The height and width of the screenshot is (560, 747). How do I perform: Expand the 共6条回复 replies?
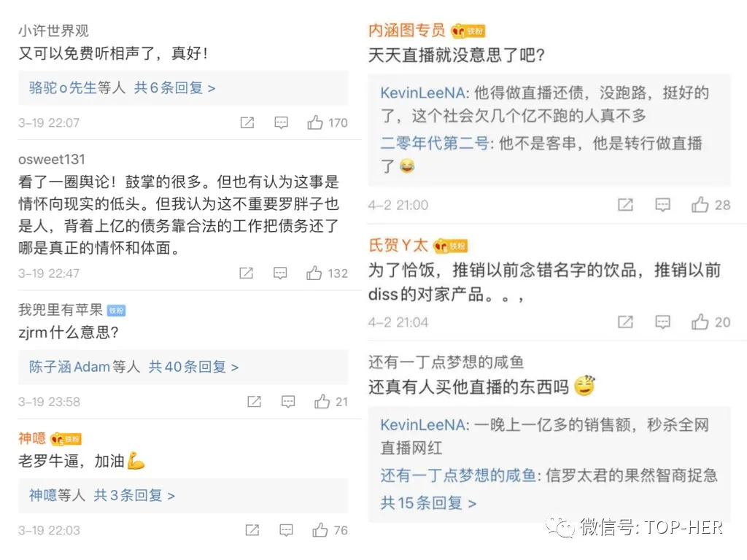click(x=175, y=87)
